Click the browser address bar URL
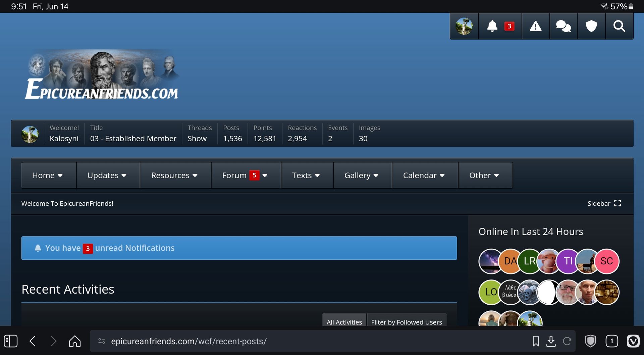The width and height of the screenshot is (644, 355). pyautogui.click(x=189, y=341)
